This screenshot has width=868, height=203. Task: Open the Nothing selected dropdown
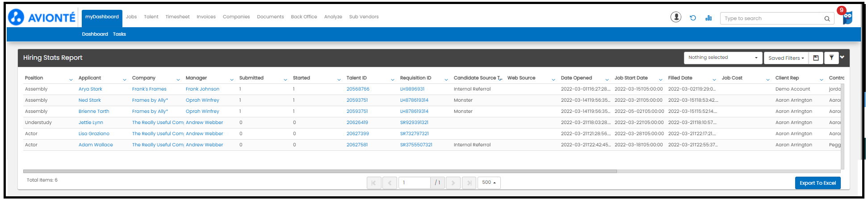click(722, 58)
